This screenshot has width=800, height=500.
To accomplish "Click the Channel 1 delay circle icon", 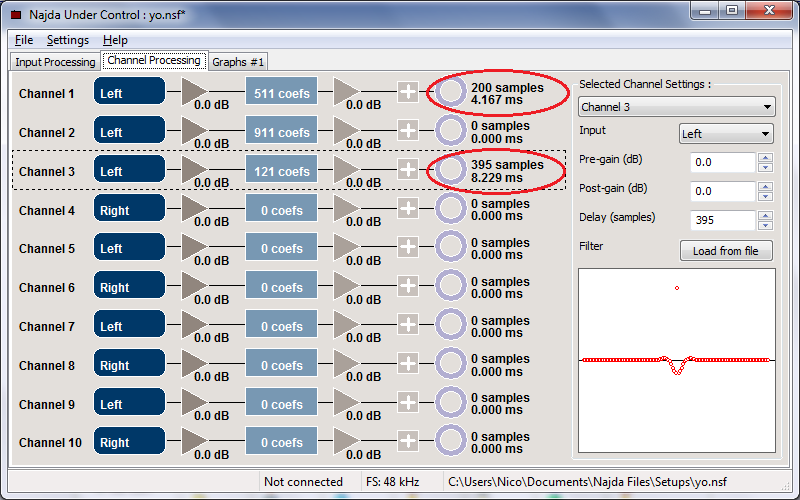I will click(451, 92).
